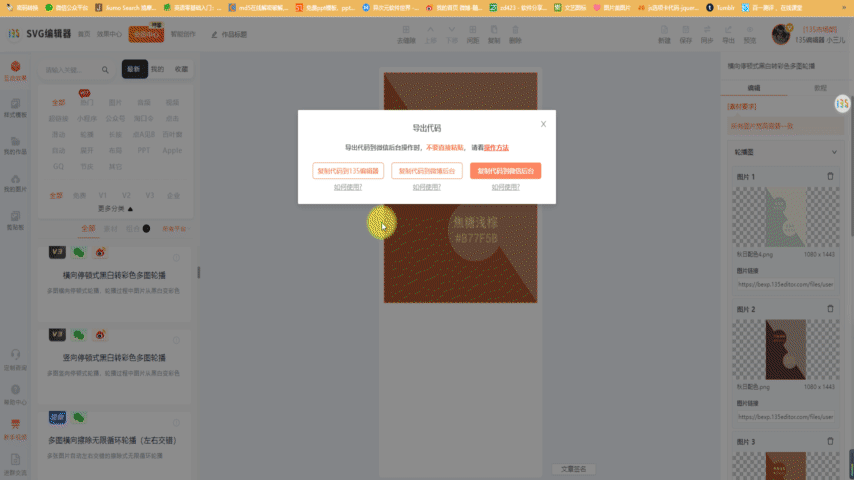Delete 图片 3 with its trash icon
Screen dimensions: 854x480
tap(830, 441)
